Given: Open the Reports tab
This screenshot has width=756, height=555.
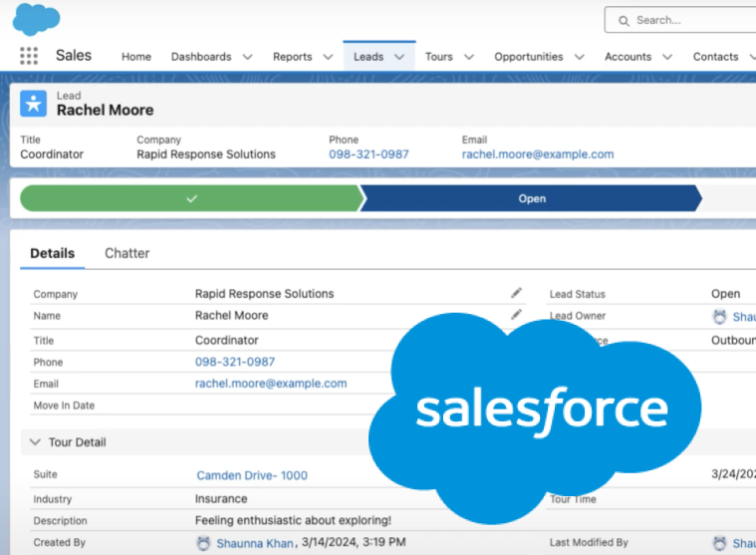Looking at the screenshot, I should tap(292, 57).
